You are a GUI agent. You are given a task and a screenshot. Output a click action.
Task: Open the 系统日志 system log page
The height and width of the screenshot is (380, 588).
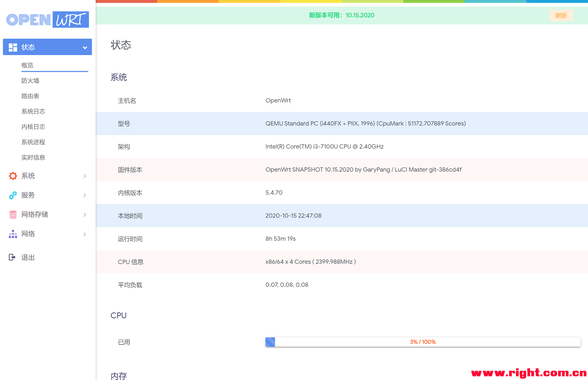click(x=33, y=111)
